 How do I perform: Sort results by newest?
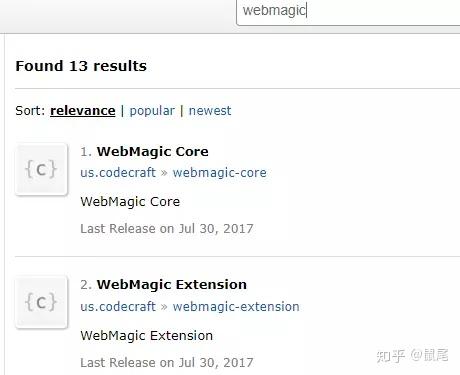tap(210, 111)
